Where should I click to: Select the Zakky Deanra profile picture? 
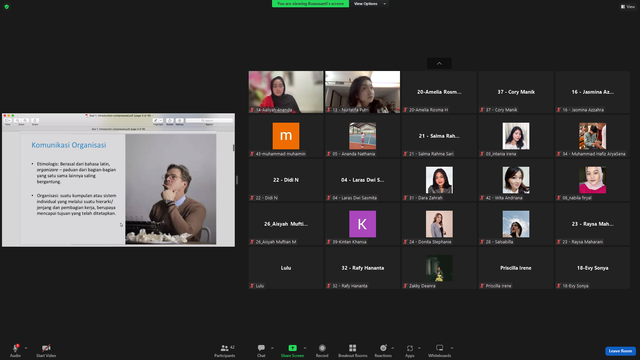tap(439, 268)
